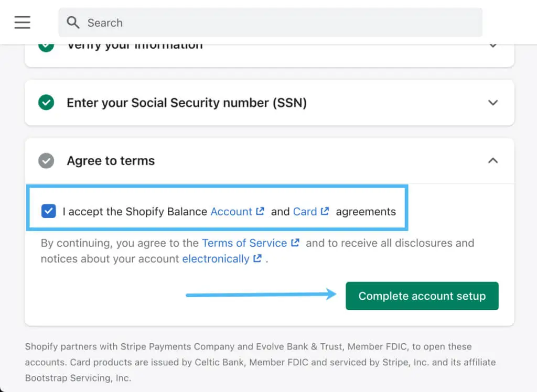Click external-link icon after Account
The image size is (537, 392).
[x=260, y=211]
